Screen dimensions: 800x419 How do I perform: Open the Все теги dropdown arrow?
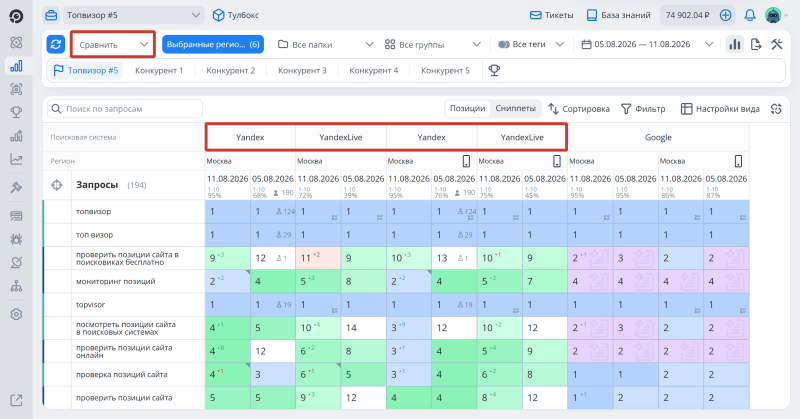tap(560, 44)
